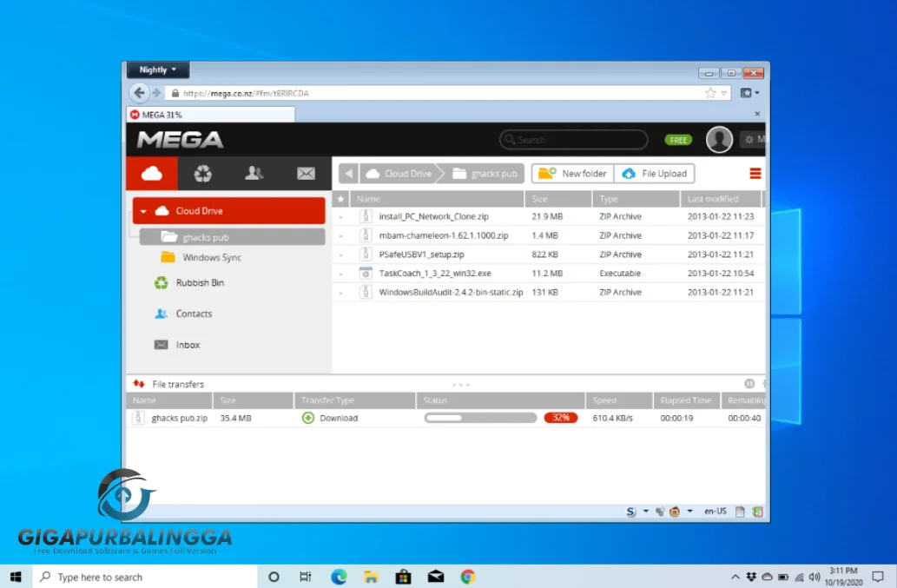The height and width of the screenshot is (588, 897).
Task: Open the Nightly browser menu dropdown
Action: click(x=157, y=69)
